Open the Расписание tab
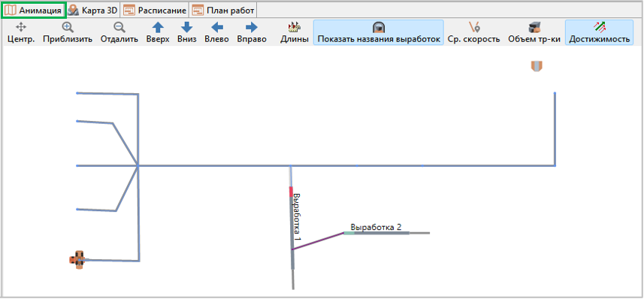The height and width of the screenshot is (299, 644). tap(155, 11)
